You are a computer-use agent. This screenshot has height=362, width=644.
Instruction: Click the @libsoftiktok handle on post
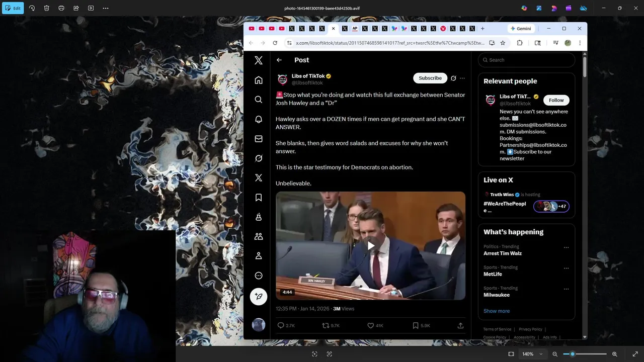(x=307, y=83)
